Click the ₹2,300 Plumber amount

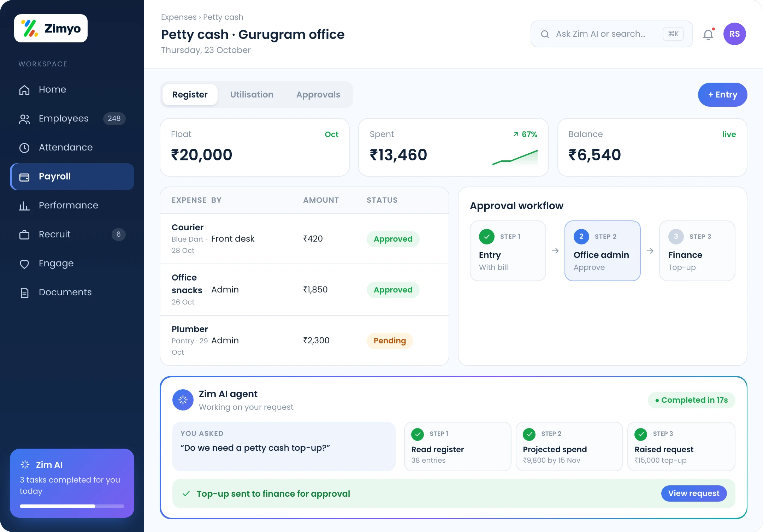point(316,341)
